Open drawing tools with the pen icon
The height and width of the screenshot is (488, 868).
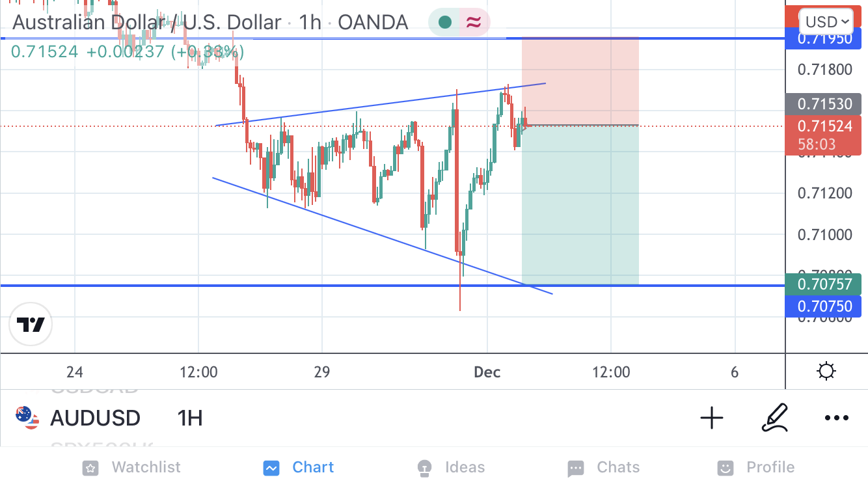click(774, 418)
